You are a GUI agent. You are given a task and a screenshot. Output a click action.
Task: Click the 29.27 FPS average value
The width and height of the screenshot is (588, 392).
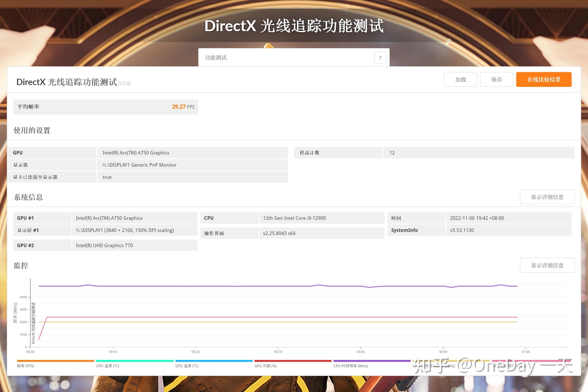[x=183, y=107]
